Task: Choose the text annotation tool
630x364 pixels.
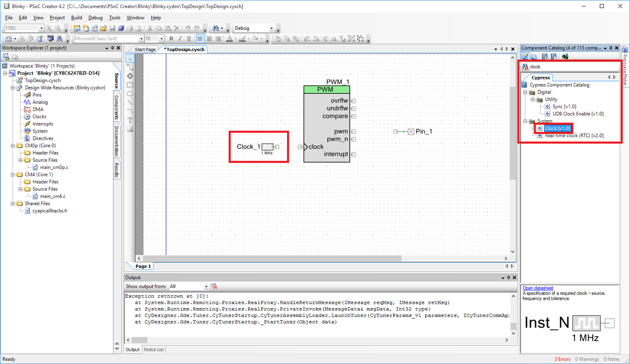Action: [130, 120]
